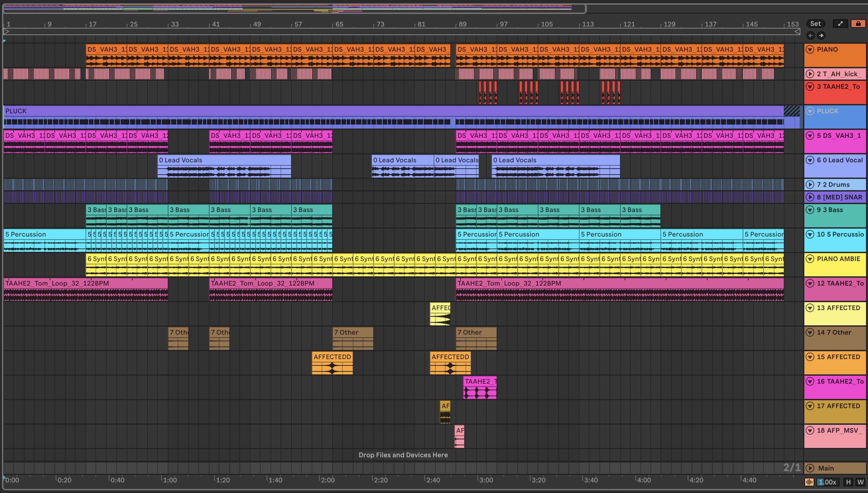Click the first 0 Lead Vocals clip
868x493 pixels.
[223, 160]
